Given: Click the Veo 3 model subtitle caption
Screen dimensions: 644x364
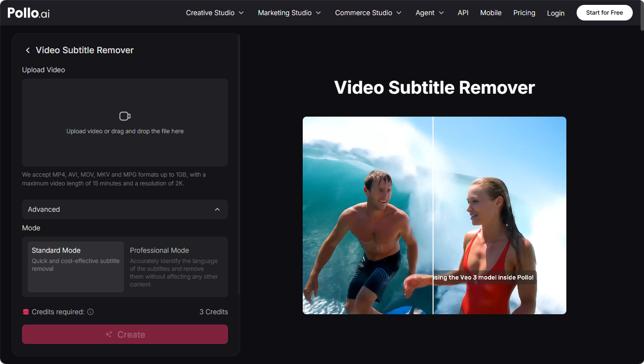Looking at the screenshot, I should point(485,278).
